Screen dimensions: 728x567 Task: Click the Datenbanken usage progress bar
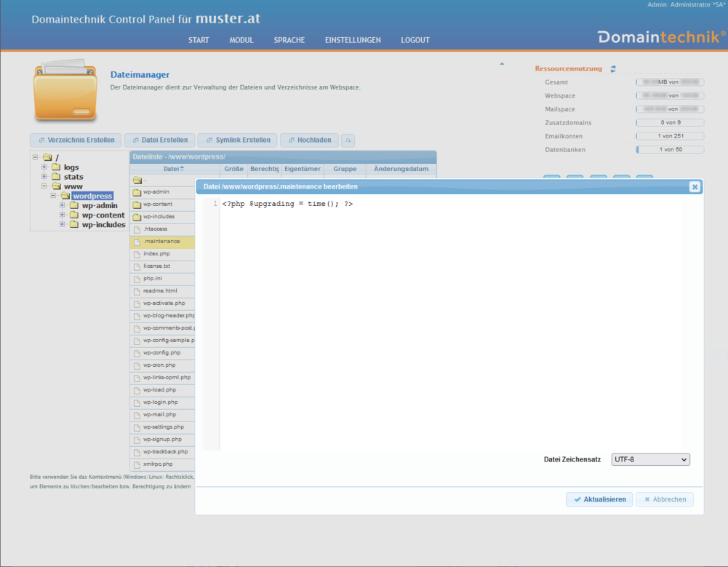point(670,150)
